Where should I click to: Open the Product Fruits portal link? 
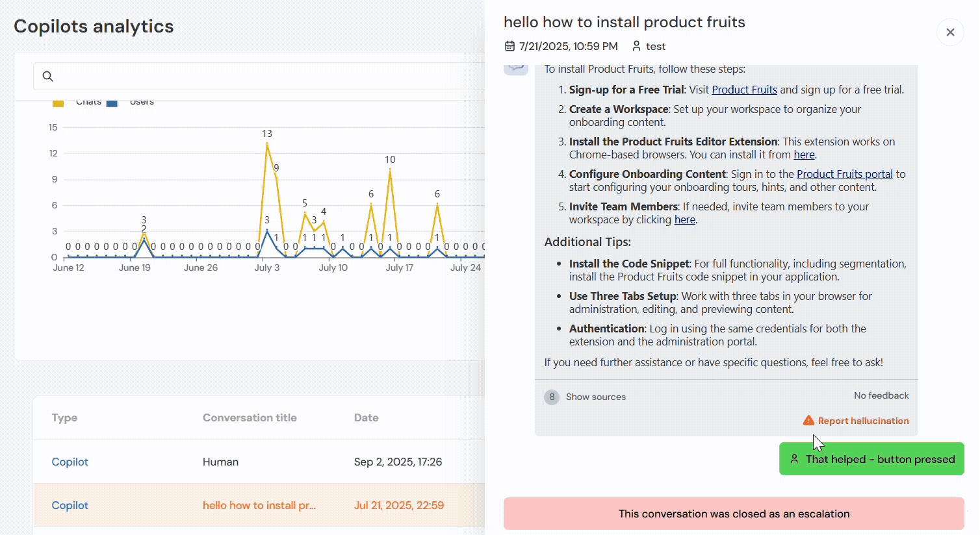(844, 174)
